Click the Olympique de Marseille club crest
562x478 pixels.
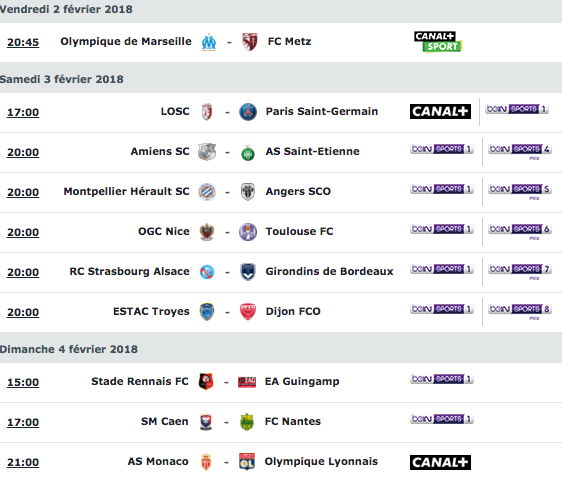[209, 42]
